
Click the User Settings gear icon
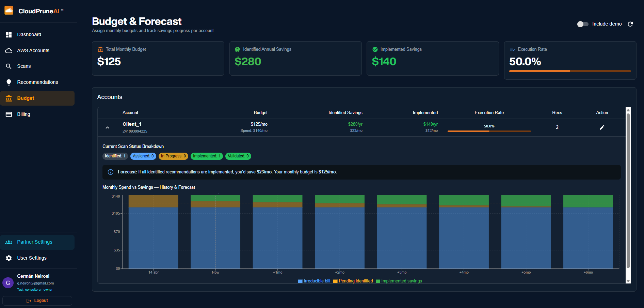(x=9, y=258)
